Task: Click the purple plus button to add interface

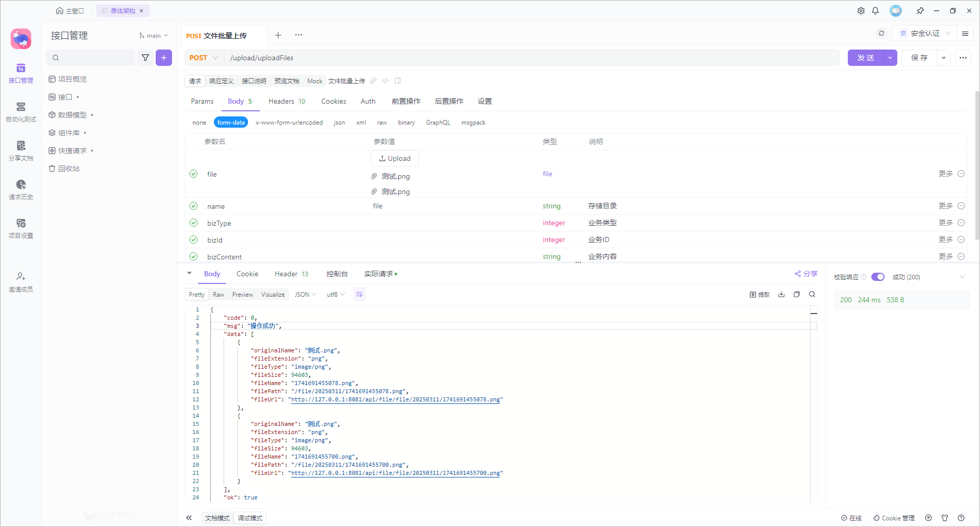Action: (164, 58)
